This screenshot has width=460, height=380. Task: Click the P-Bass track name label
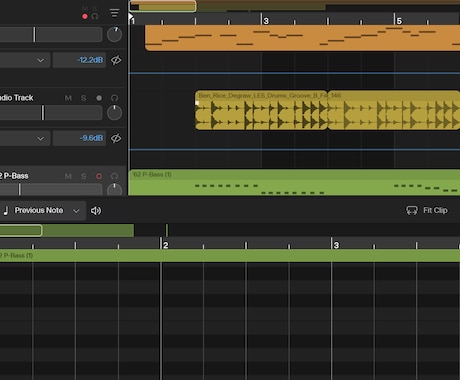coord(14,176)
